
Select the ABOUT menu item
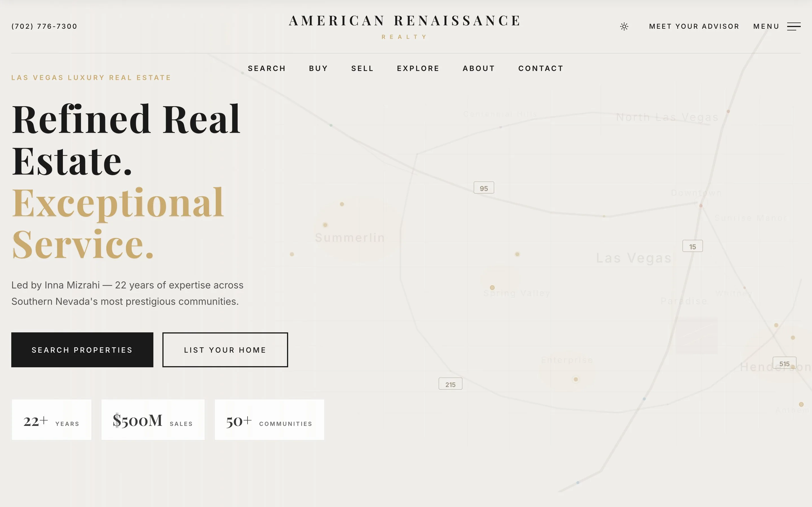pos(479,68)
